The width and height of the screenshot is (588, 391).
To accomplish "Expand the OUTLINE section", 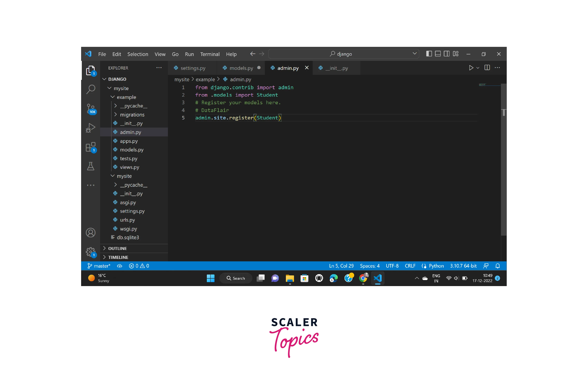I will pos(117,248).
